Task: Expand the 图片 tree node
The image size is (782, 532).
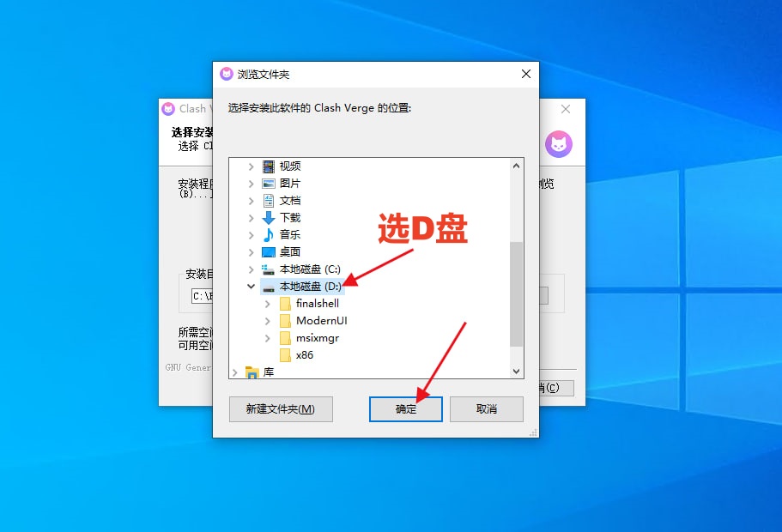Action: (x=251, y=184)
